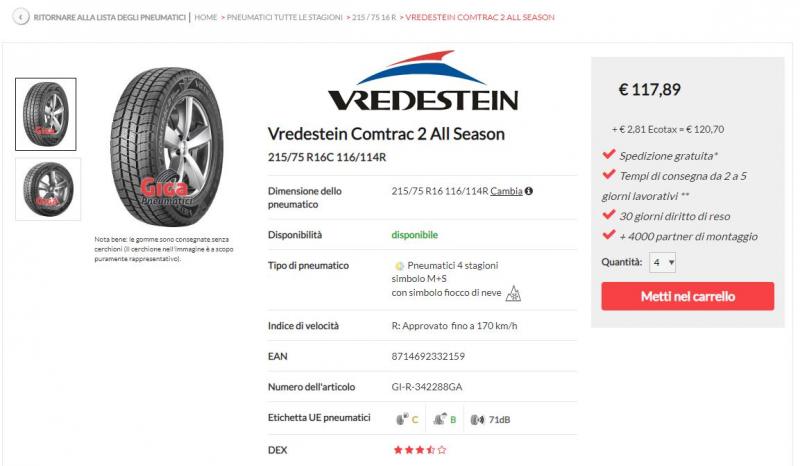Click the info icon next to Cambia

[x=529, y=191]
